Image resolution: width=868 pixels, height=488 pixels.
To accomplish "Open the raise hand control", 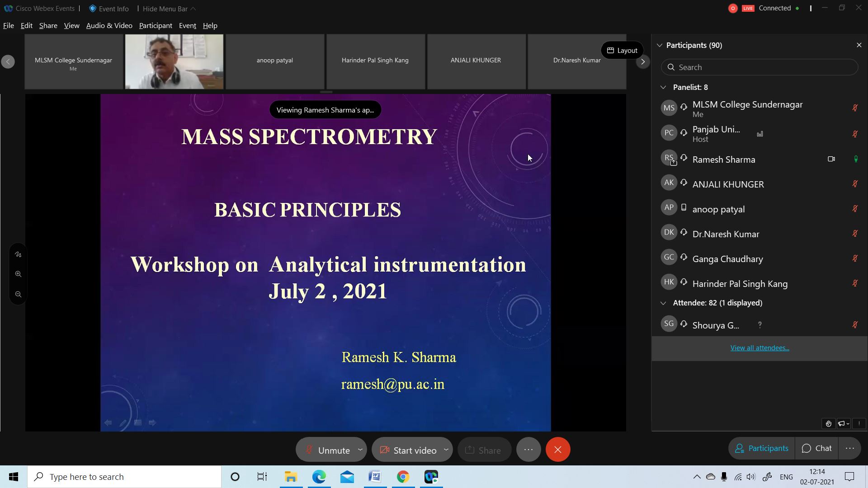I will (x=828, y=423).
